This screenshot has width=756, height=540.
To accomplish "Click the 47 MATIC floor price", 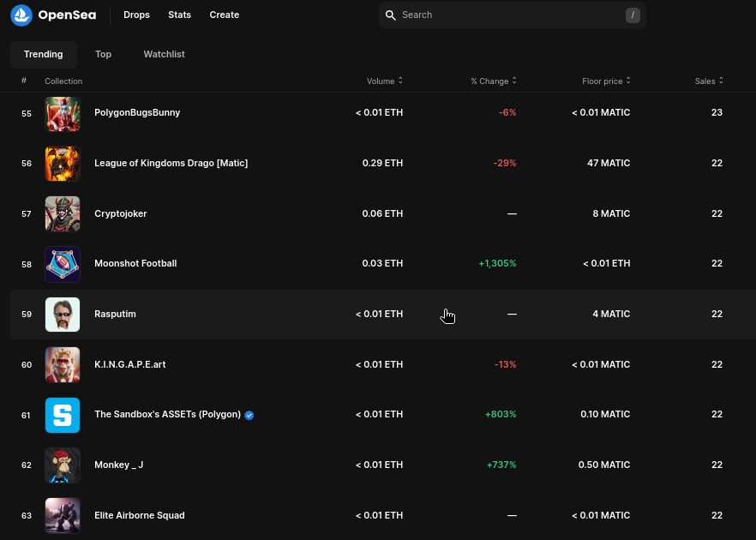I will pos(609,163).
